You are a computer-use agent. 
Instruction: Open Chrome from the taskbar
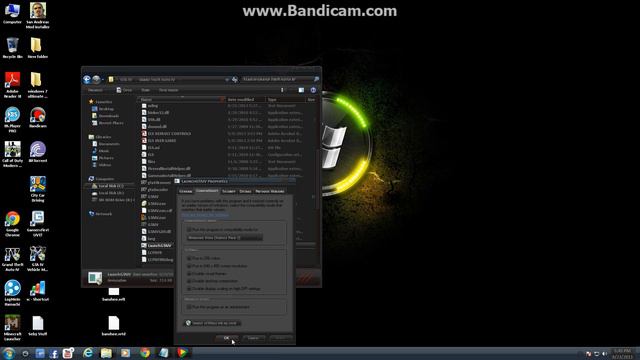coord(145,353)
